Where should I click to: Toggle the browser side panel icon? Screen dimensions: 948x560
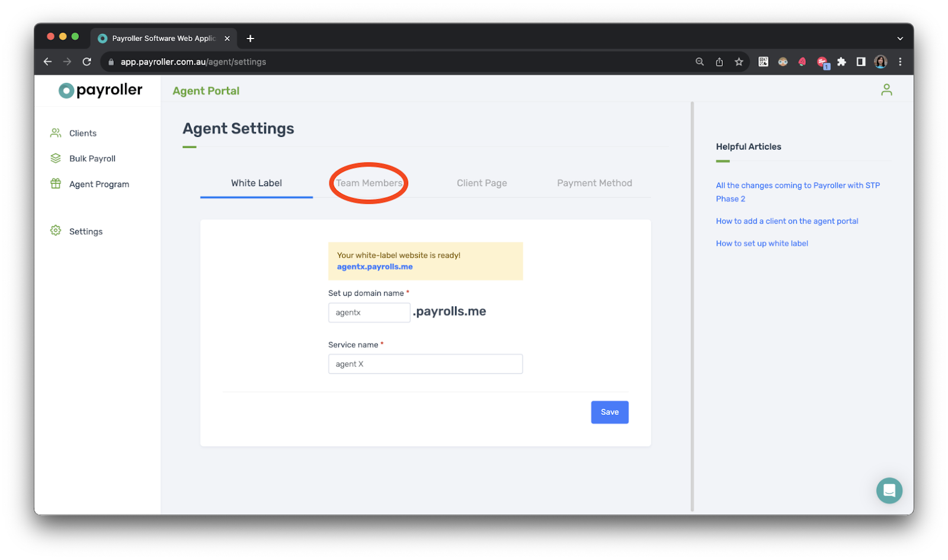(x=861, y=62)
